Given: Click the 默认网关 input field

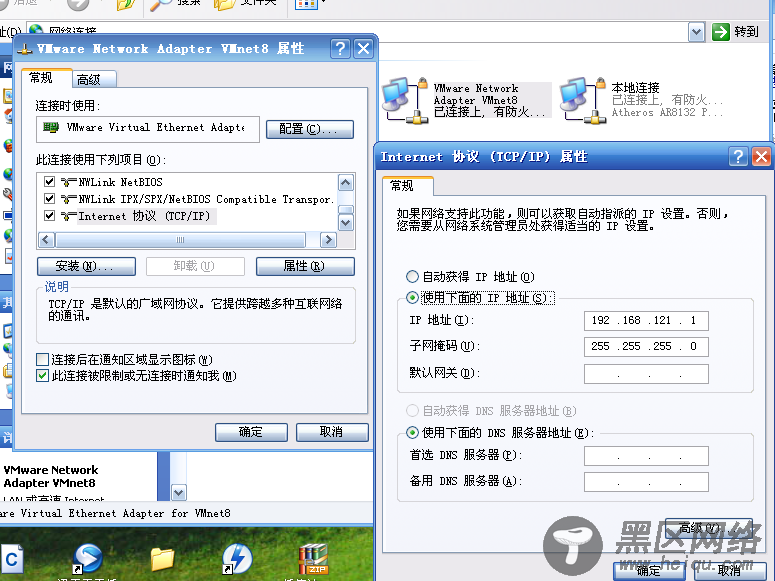Looking at the screenshot, I should (x=646, y=374).
